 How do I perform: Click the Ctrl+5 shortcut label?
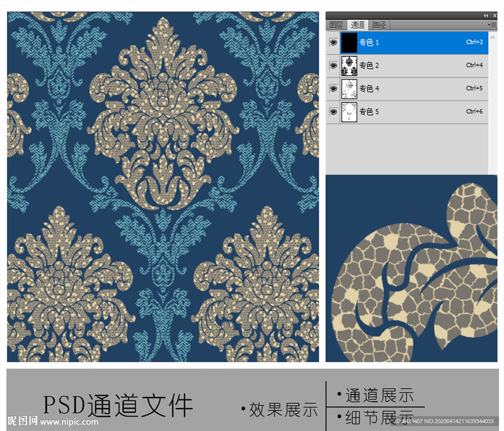coord(474,88)
